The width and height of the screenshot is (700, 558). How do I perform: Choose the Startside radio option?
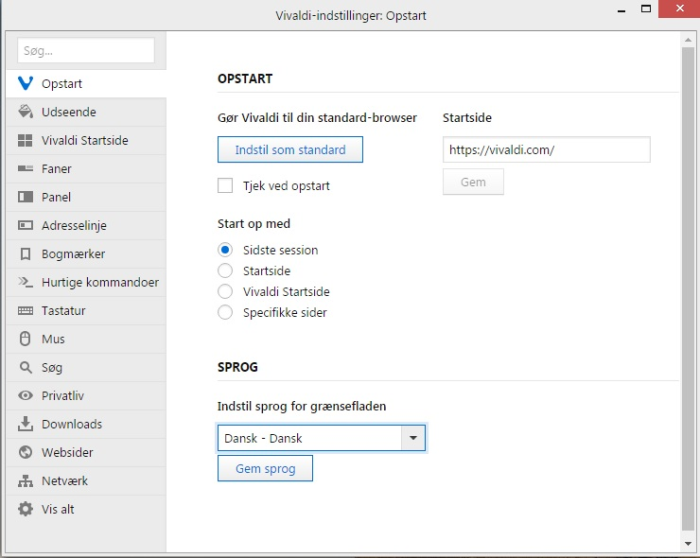[225, 271]
